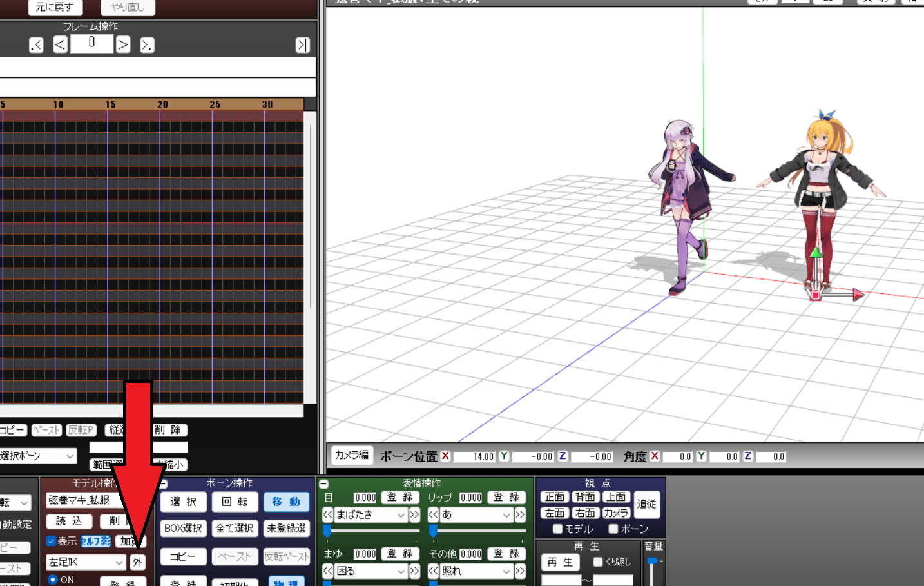Click the Z label for 角度
Image resolution: width=924 pixels, height=586 pixels.
coord(747,456)
